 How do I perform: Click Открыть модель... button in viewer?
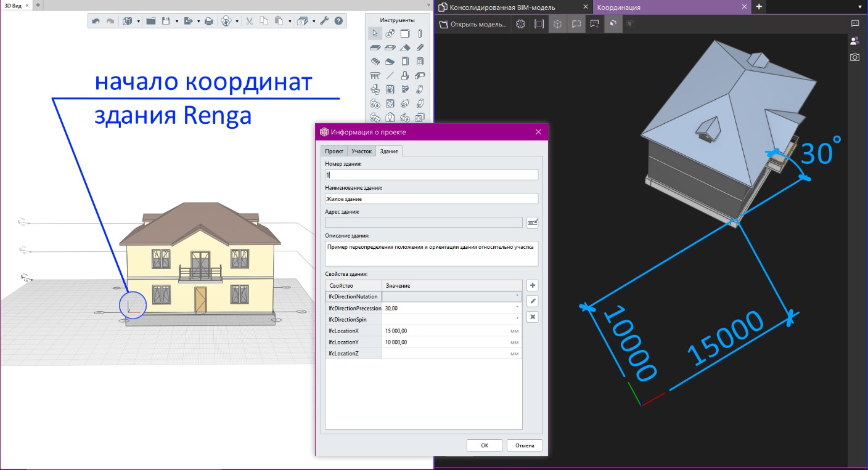coord(473,24)
